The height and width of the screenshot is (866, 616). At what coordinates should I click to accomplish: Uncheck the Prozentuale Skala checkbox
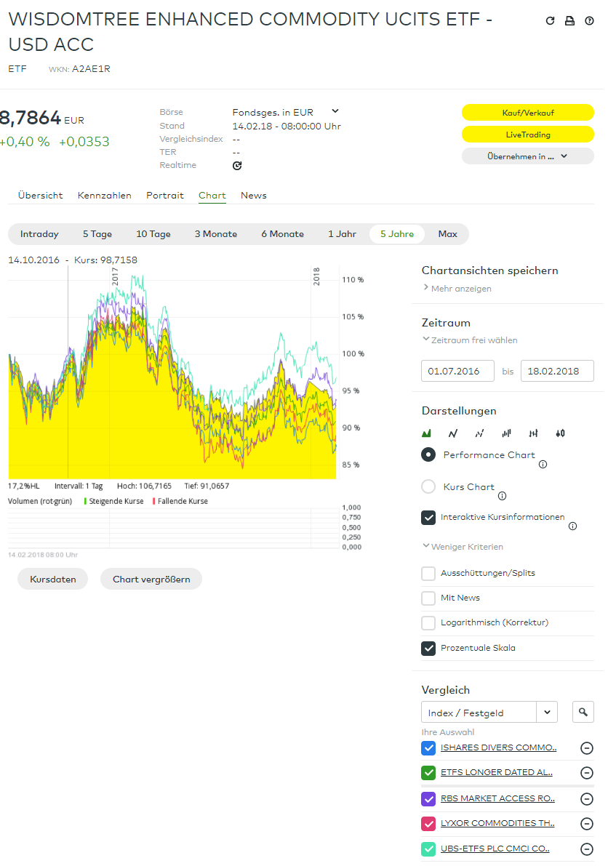pos(428,649)
